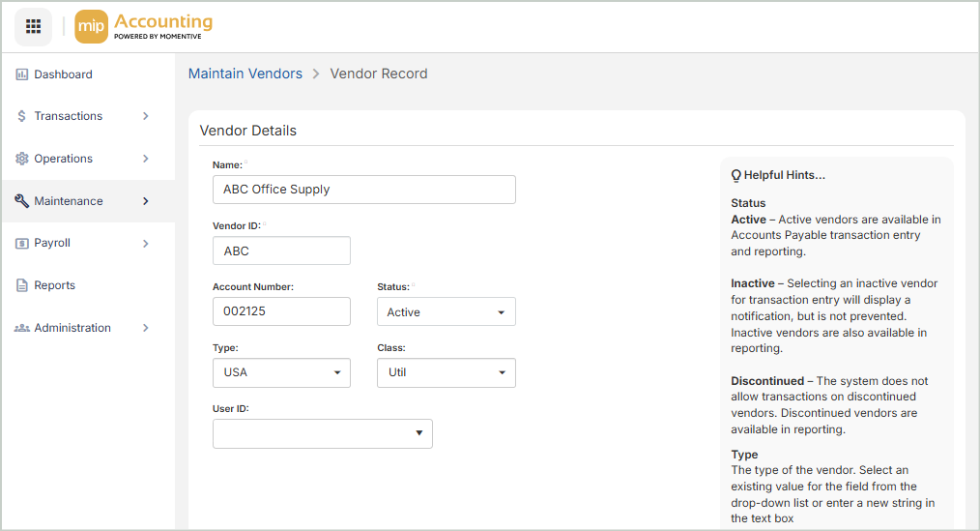Go to Maintain Vendors breadcrumb link
Image resolution: width=980 pixels, height=531 pixels.
point(245,74)
